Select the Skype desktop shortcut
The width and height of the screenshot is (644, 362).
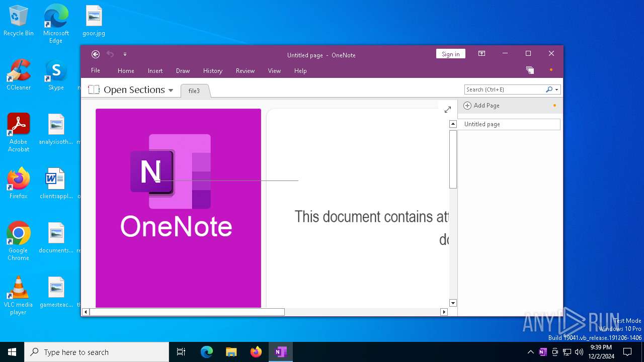point(56,75)
